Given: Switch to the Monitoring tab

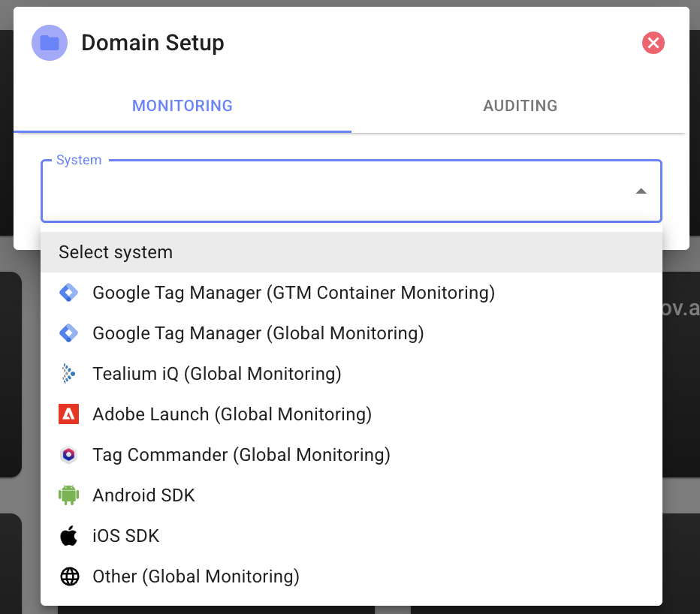Looking at the screenshot, I should pyautogui.click(x=183, y=106).
